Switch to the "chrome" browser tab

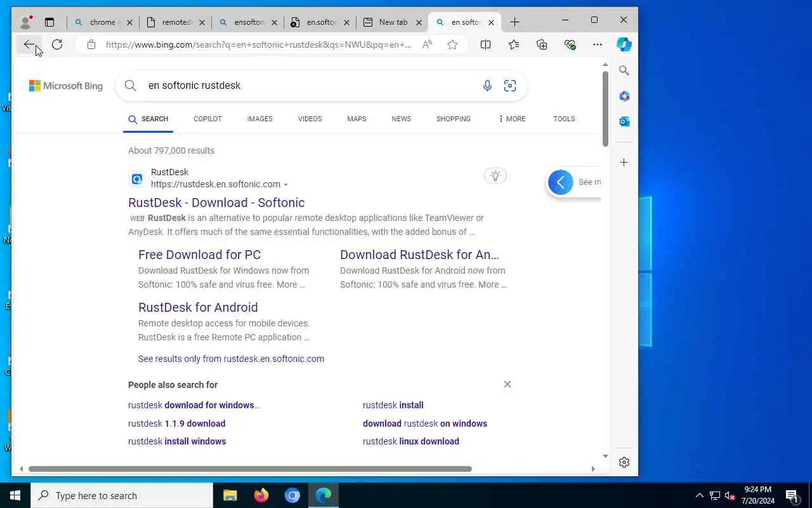(x=102, y=22)
